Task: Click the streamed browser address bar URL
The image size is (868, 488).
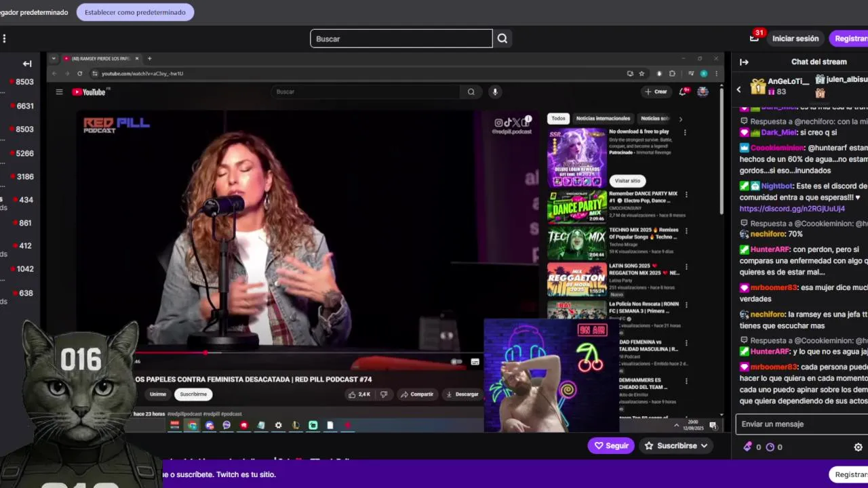Action: (142, 73)
